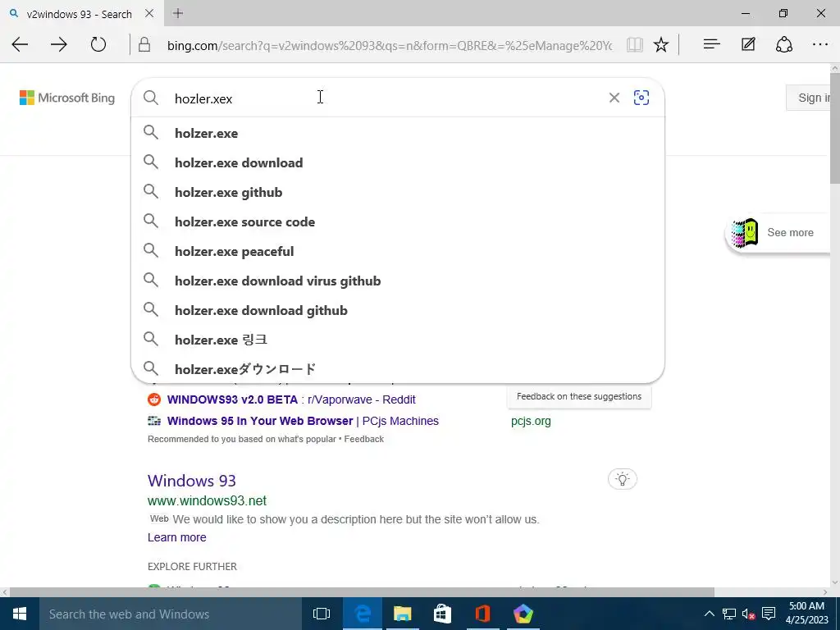Image resolution: width=840 pixels, height=630 pixels.
Task: Open the colorful pentagon app on taskbar
Action: pyautogui.click(x=523, y=614)
